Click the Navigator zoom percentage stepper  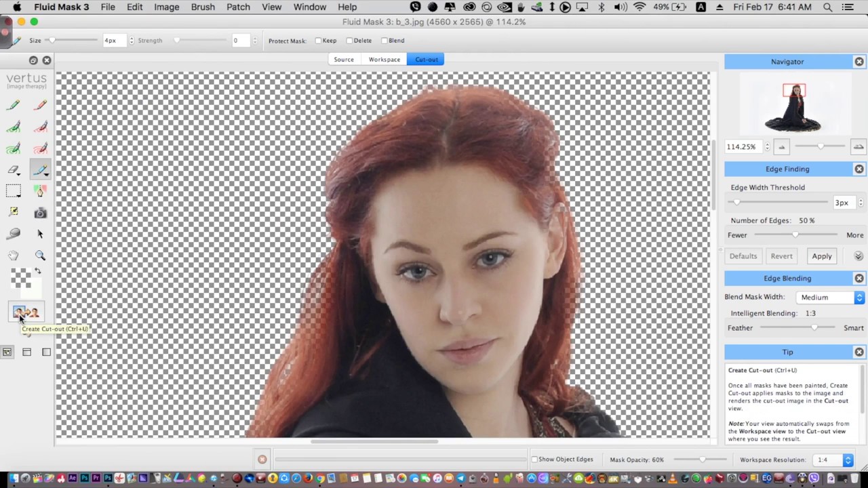click(x=767, y=146)
